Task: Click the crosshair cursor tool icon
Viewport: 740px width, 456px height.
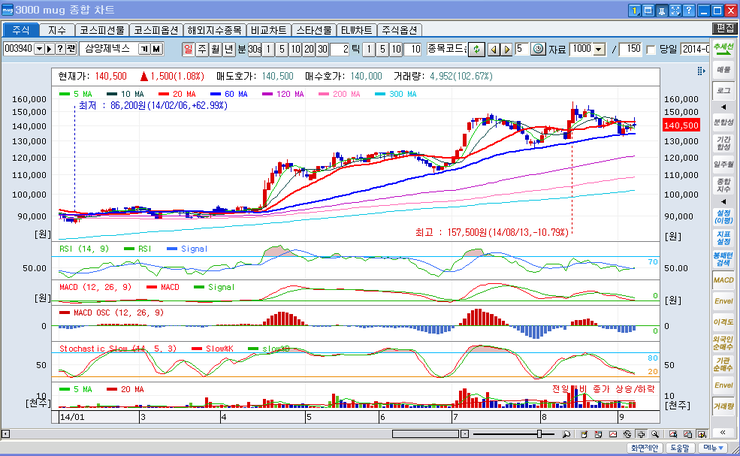Action: pos(641,434)
